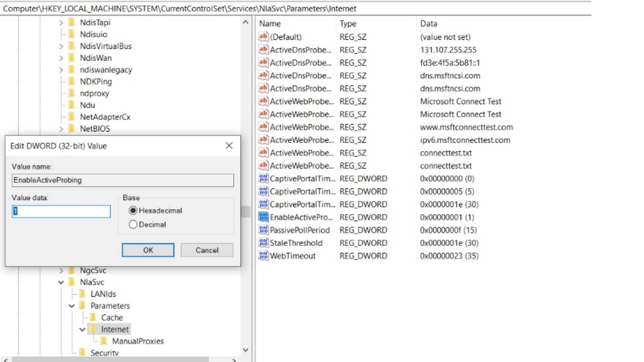
Task: Close the Edit DWORD dialog with X
Action: [x=229, y=146]
